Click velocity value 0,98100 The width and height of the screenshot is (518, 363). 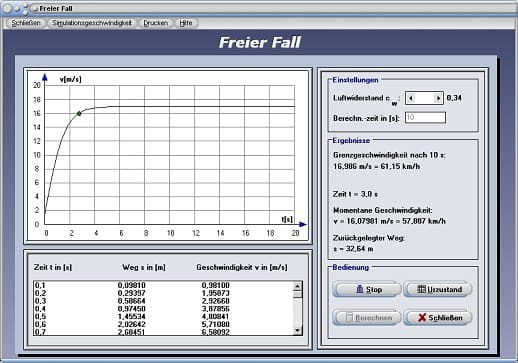[x=216, y=285]
